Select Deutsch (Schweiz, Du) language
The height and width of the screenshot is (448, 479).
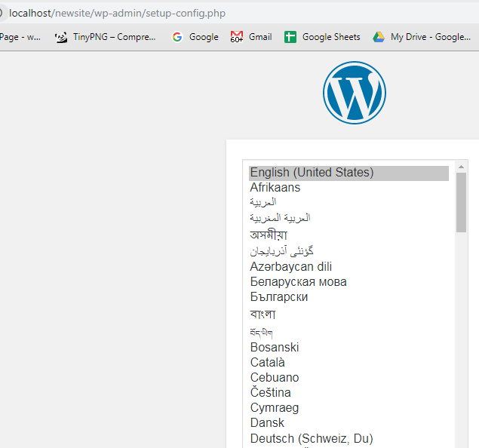pos(349,438)
